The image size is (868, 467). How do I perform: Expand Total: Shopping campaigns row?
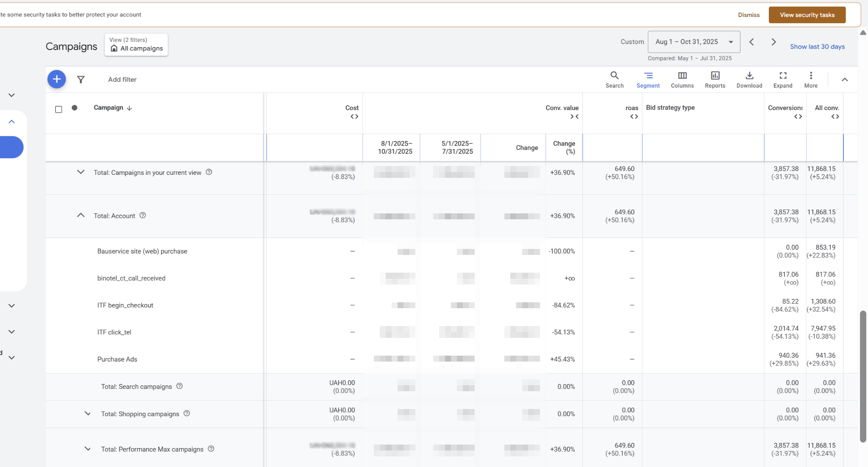click(x=87, y=413)
